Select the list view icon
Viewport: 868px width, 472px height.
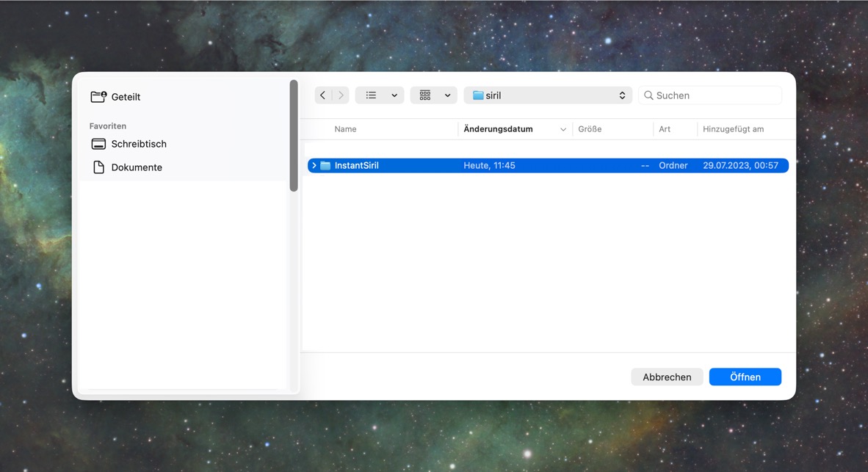(371, 95)
